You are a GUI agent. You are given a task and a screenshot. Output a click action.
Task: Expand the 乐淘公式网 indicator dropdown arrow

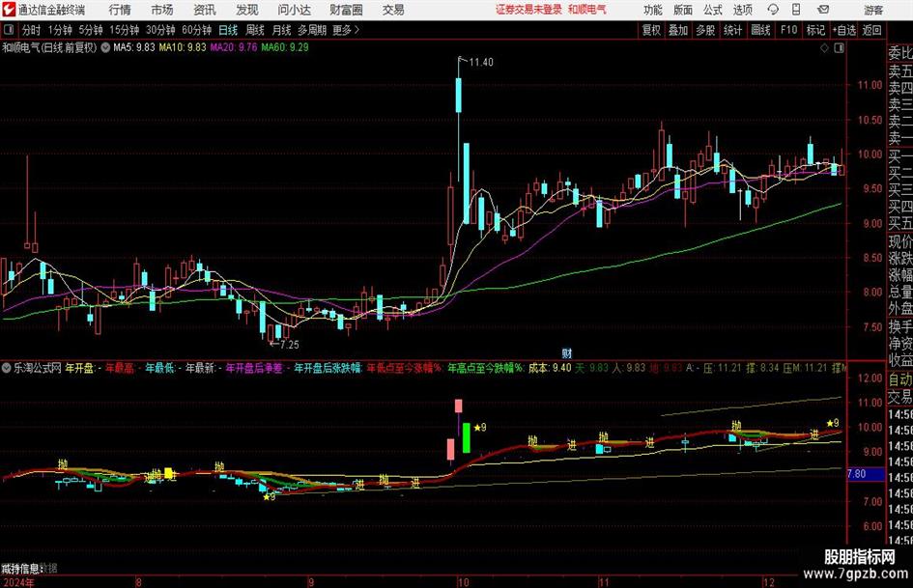click(x=7, y=368)
